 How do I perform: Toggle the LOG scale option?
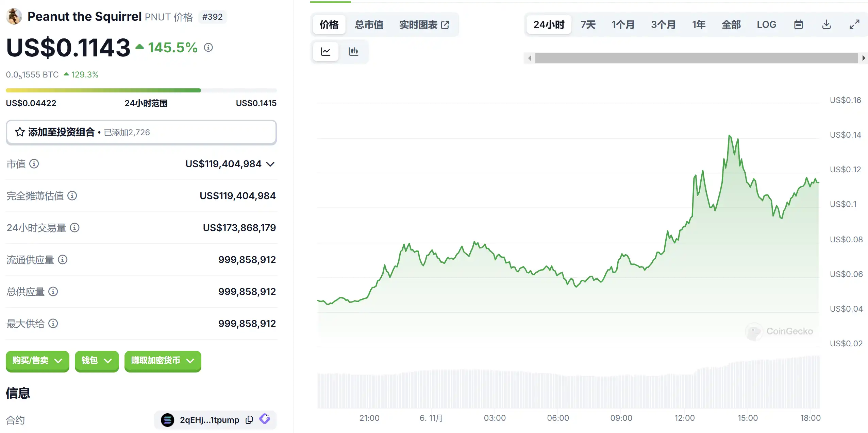tap(766, 24)
